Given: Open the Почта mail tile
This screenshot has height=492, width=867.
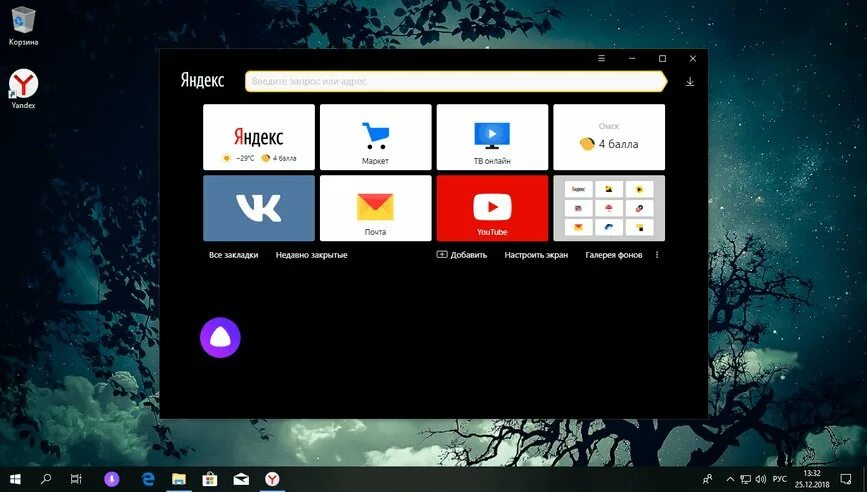Looking at the screenshot, I should [x=375, y=208].
